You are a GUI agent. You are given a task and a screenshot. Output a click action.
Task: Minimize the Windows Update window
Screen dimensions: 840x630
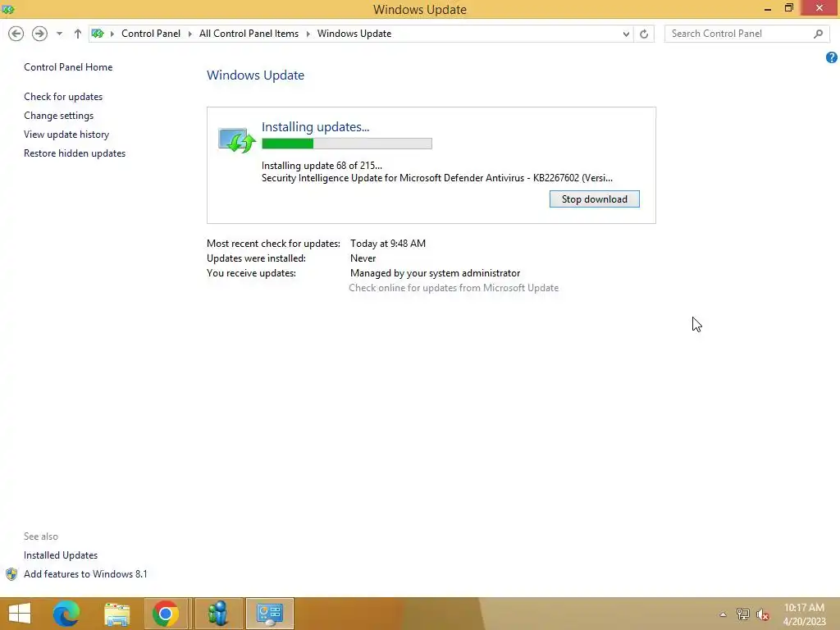(x=767, y=8)
